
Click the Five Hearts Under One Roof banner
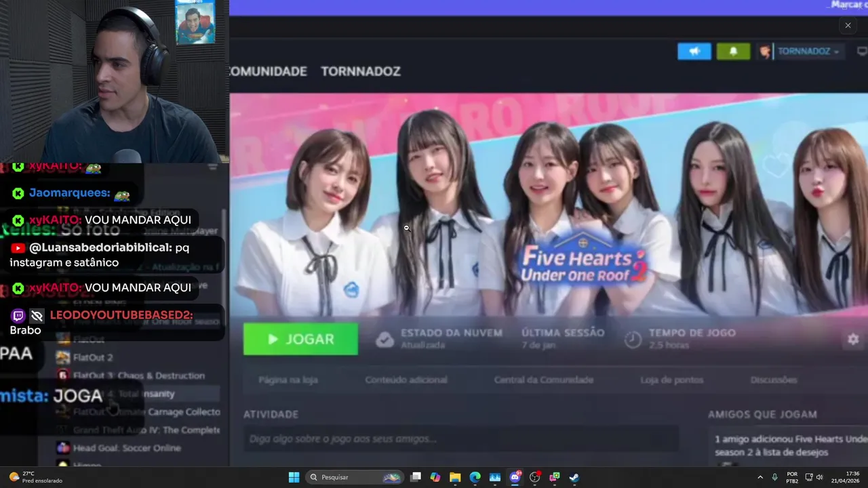point(549,204)
